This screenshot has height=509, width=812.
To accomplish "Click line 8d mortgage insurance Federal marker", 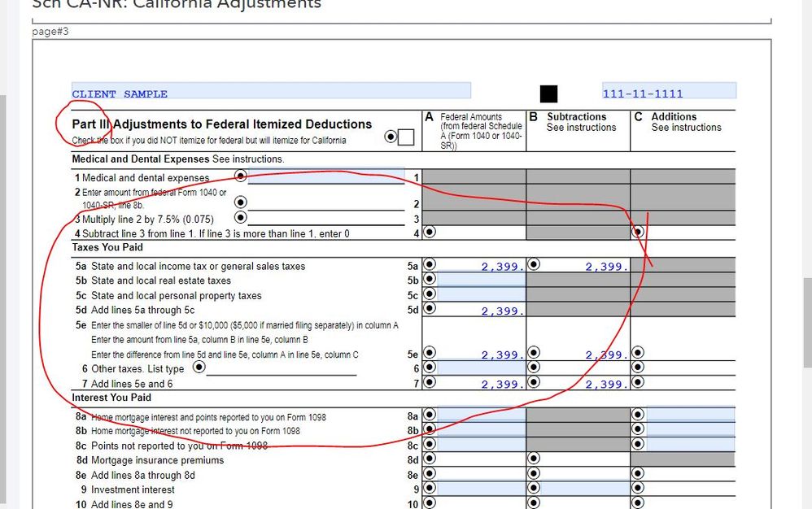I will (x=430, y=459).
